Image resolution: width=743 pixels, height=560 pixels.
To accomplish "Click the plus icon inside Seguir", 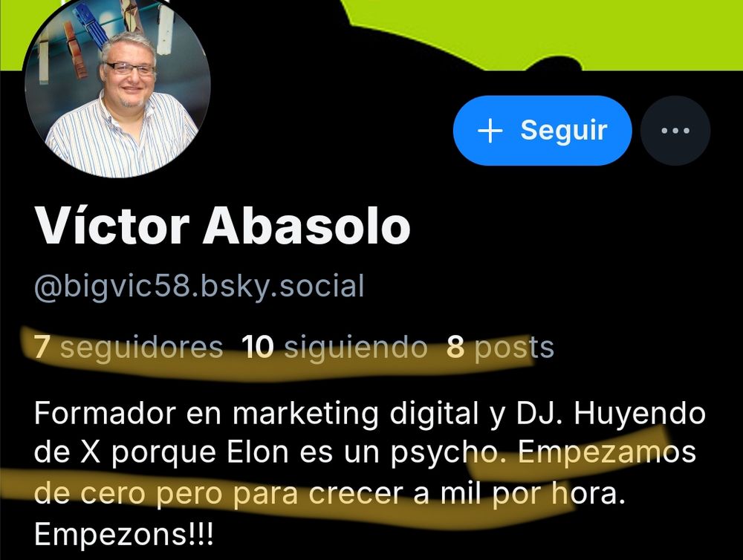I will click(x=490, y=130).
